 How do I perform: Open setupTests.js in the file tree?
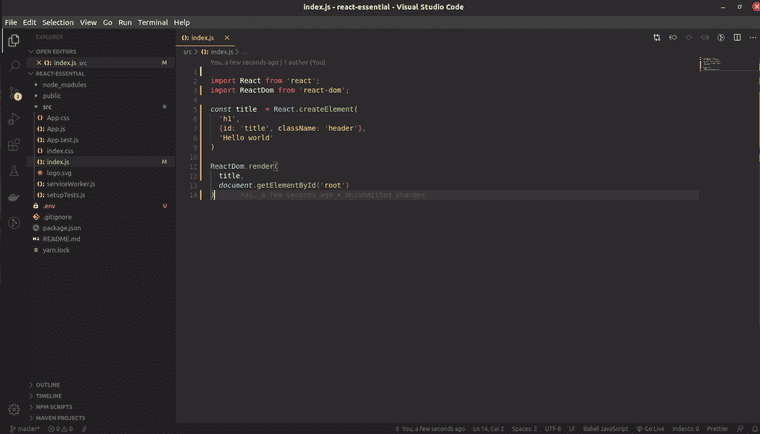tap(66, 195)
